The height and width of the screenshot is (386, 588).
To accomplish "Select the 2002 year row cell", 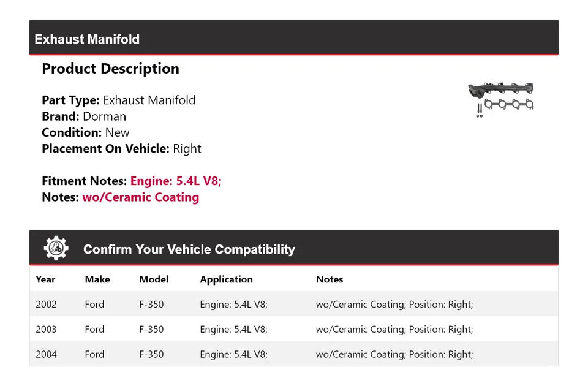I will pyautogui.click(x=46, y=305).
